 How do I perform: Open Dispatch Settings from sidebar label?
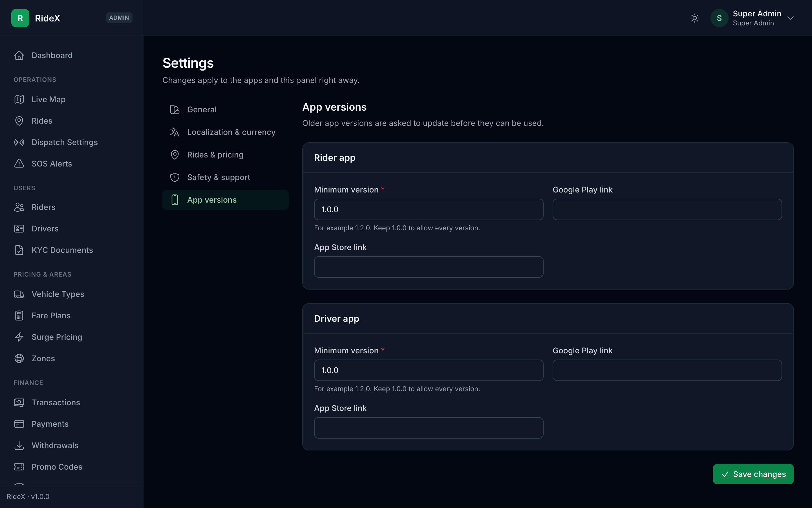pos(64,143)
